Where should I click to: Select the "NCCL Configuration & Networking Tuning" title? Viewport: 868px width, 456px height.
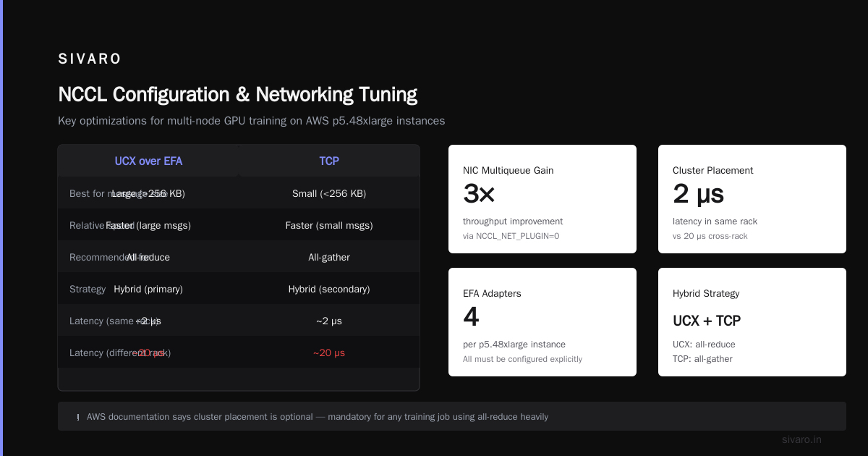click(x=237, y=95)
